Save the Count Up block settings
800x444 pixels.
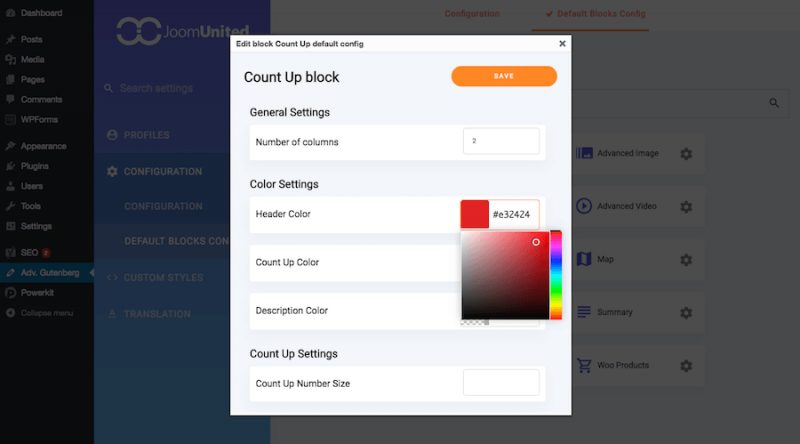click(x=504, y=76)
